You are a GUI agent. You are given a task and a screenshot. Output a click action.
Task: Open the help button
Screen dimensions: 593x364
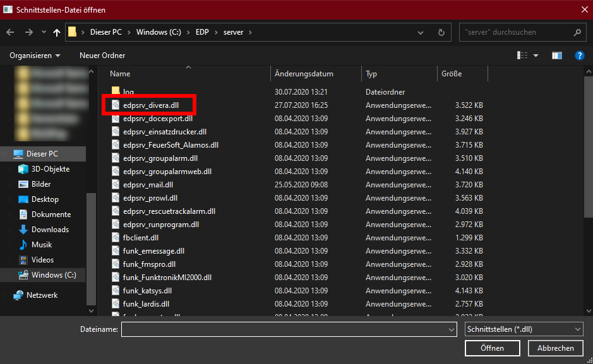click(x=579, y=56)
